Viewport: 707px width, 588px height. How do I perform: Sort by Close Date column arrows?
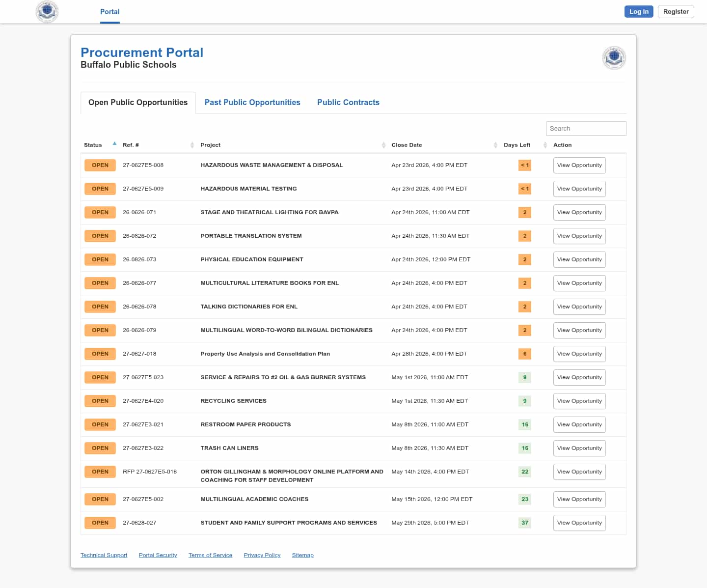click(495, 145)
